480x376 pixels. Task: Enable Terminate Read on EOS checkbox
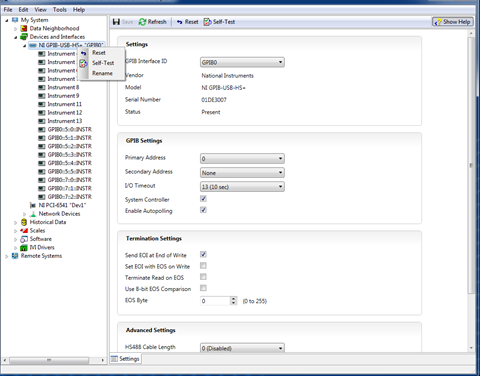pyautogui.click(x=203, y=277)
